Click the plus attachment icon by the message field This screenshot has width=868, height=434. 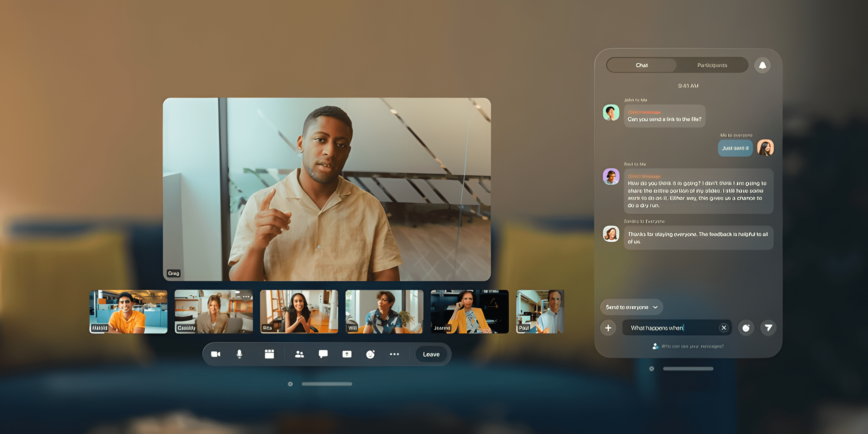coord(608,328)
